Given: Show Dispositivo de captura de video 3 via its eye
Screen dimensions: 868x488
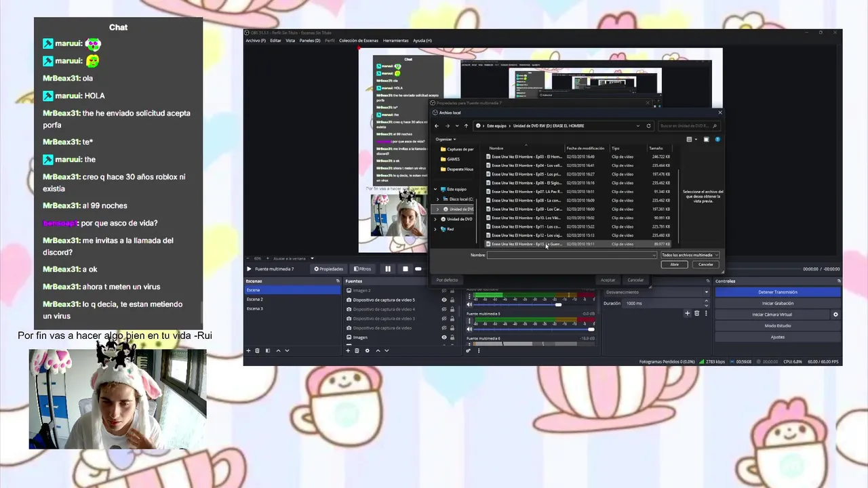Looking at the screenshot, I should pos(444,319).
